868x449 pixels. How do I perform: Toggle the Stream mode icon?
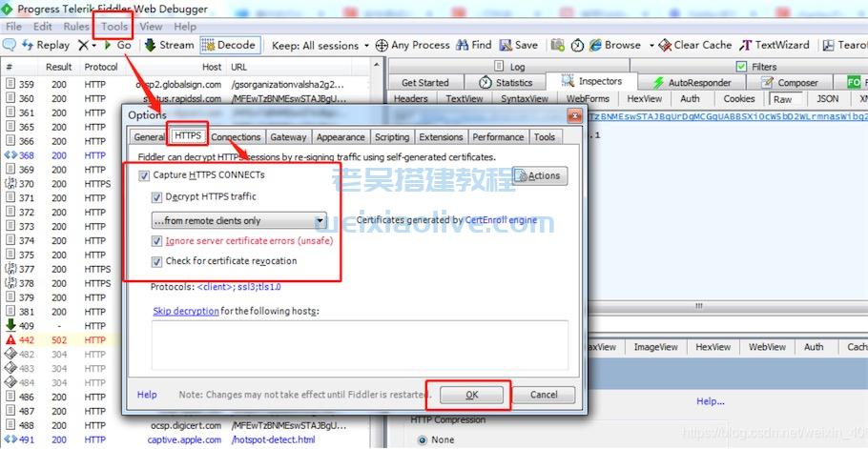[x=150, y=45]
